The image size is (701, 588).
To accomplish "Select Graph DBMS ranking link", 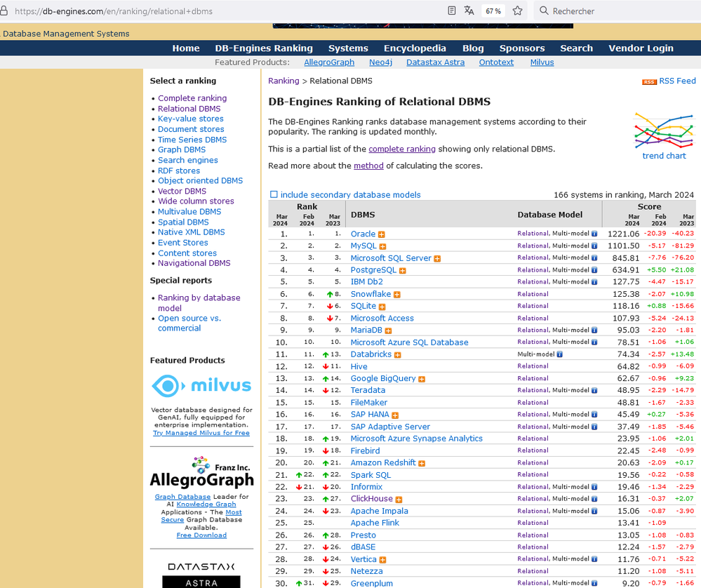I will click(182, 149).
